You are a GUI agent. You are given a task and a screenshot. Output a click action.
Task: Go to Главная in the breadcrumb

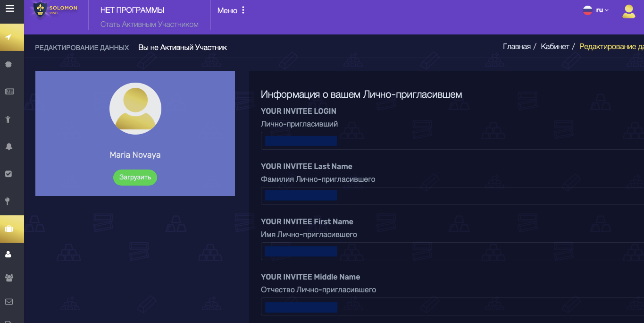(517, 46)
